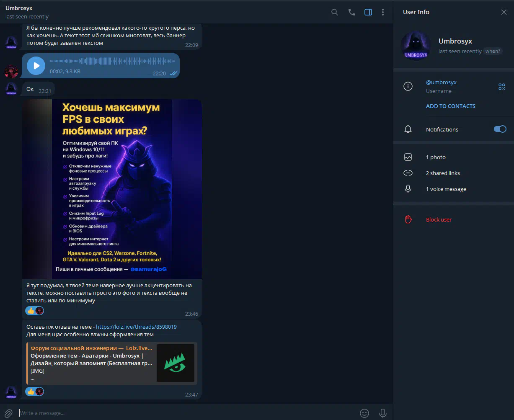
Task: Open the emoji picker
Action: coord(364,413)
